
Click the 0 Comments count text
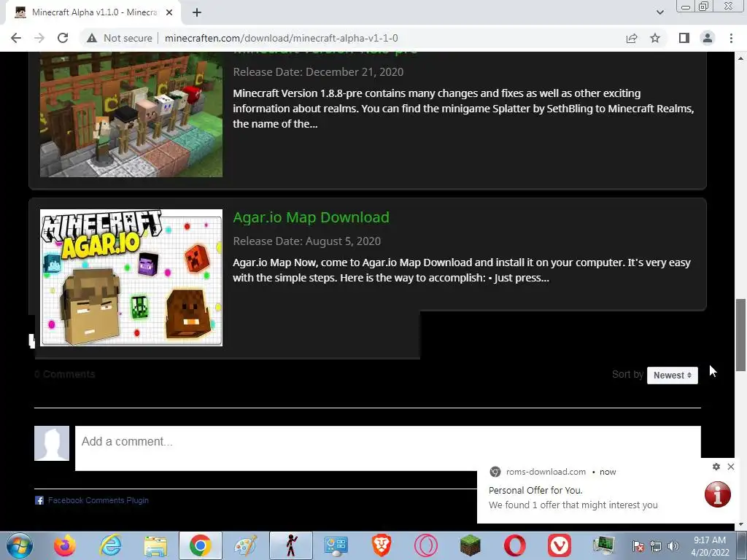[x=65, y=374]
